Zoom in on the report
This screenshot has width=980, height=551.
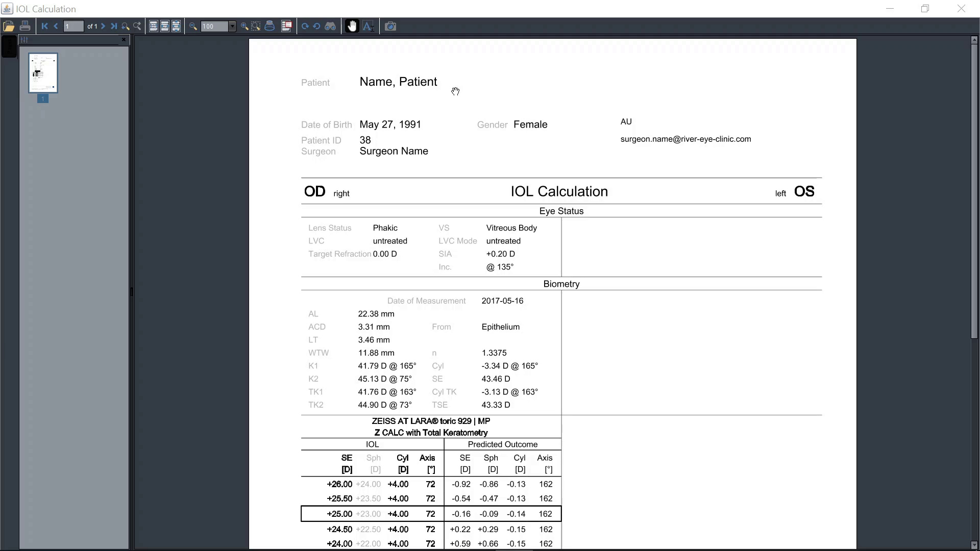click(244, 26)
